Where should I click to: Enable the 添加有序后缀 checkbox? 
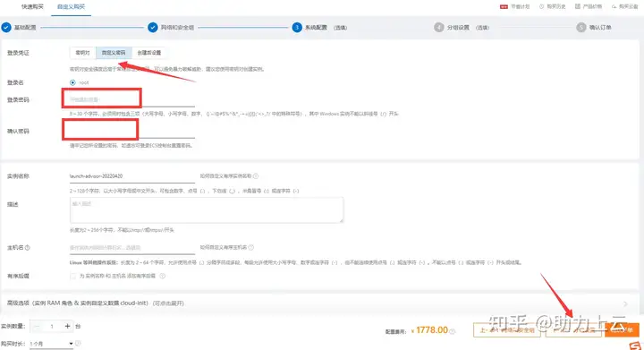click(x=73, y=276)
